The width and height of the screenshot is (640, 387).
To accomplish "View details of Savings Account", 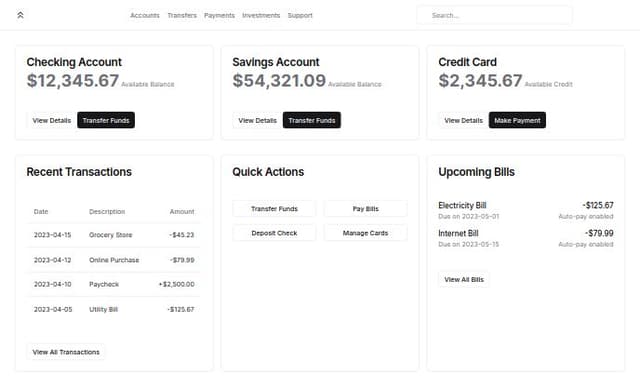I will coord(258,120).
